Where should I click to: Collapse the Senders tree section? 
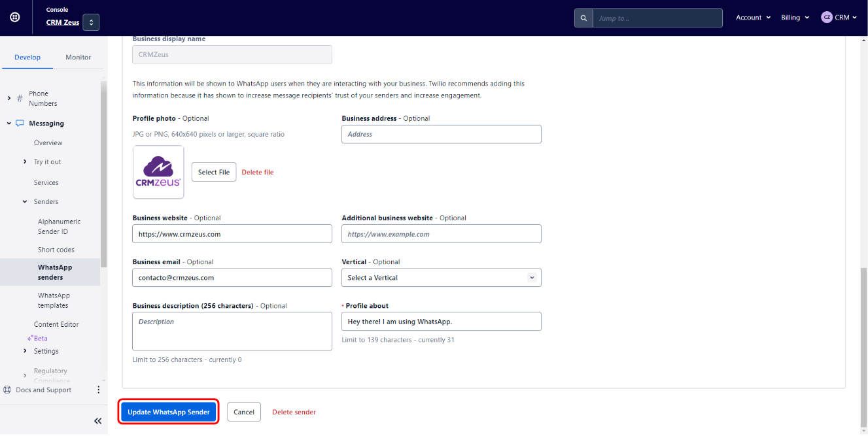pyautogui.click(x=25, y=202)
